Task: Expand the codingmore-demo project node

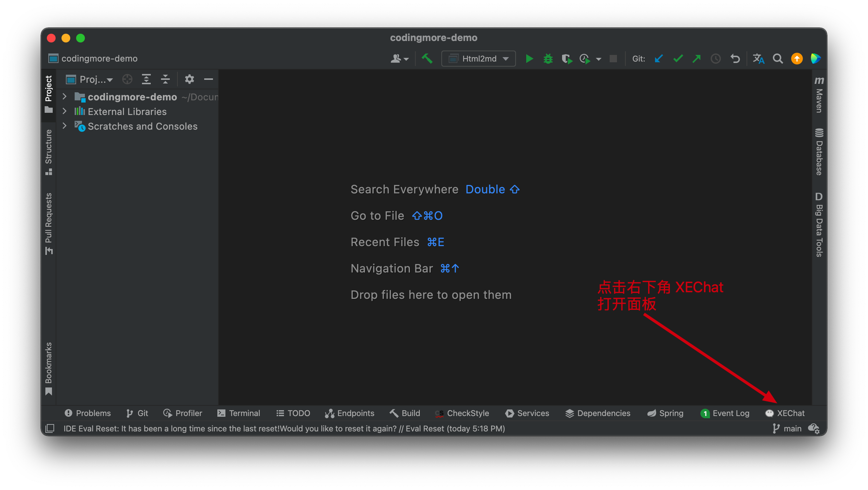Action: pos(64,97)
